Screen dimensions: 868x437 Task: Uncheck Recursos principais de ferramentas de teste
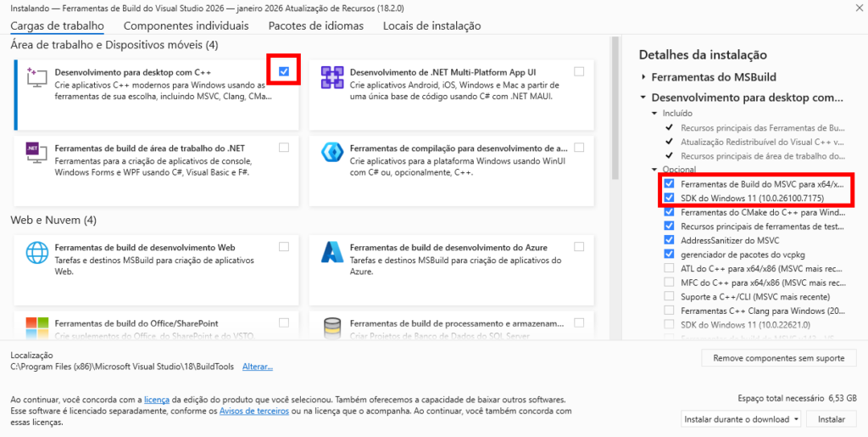tap(670, 226)
